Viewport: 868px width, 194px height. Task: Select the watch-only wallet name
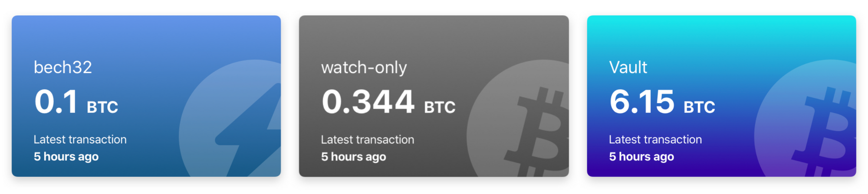(x=364, y=68)
